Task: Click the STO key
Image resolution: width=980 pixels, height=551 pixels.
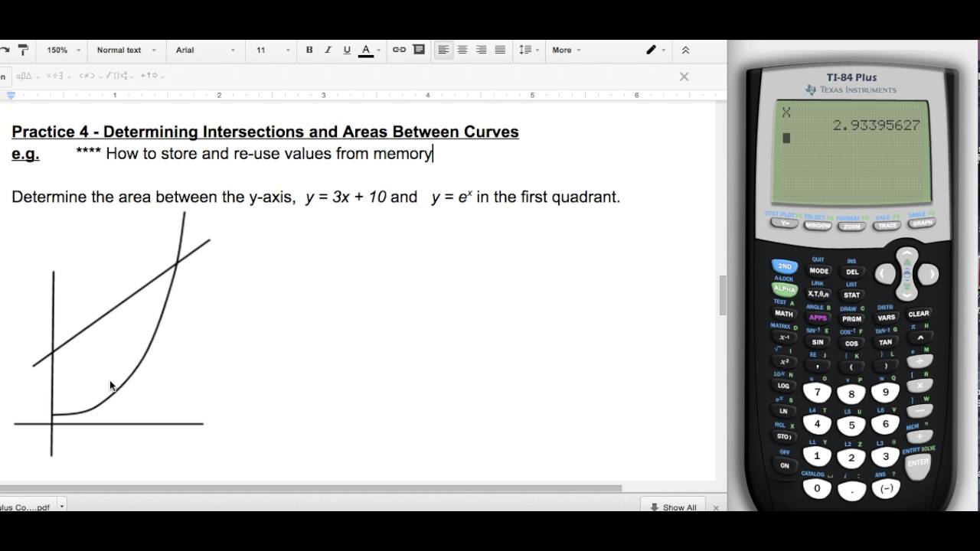Action: point(784,437)
